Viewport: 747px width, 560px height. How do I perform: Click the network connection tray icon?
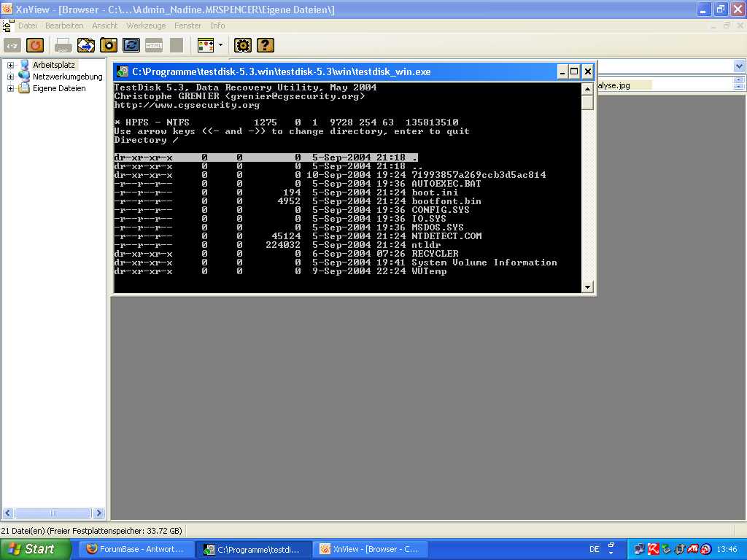coord(639,549)
